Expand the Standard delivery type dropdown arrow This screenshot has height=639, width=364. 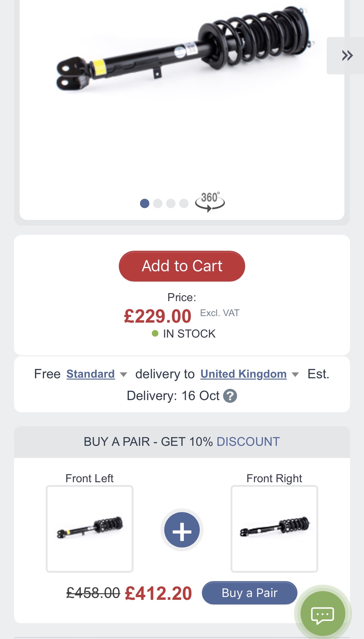[124, 375]
